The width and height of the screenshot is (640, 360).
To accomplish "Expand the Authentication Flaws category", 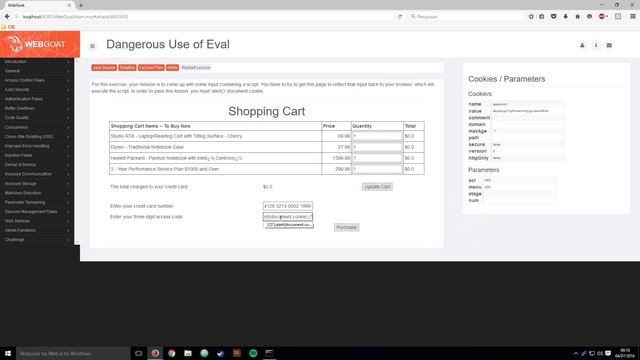I will click(37, 99).
